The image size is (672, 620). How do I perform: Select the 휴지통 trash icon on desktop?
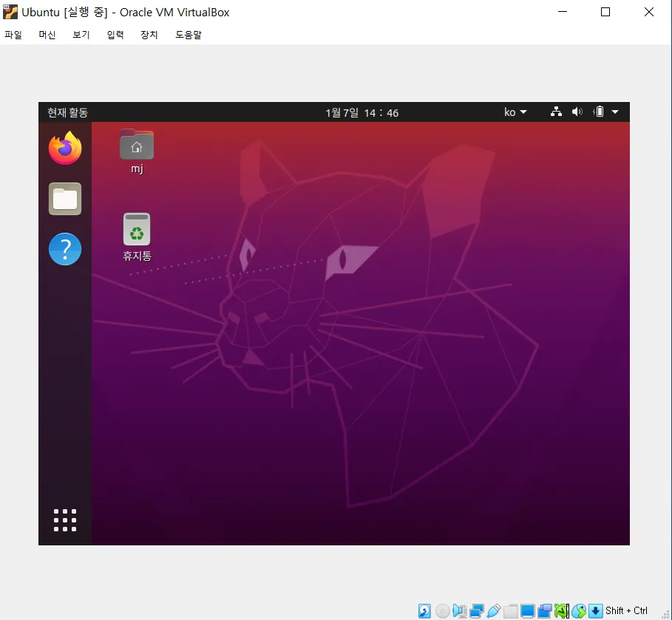coord(137,237)
